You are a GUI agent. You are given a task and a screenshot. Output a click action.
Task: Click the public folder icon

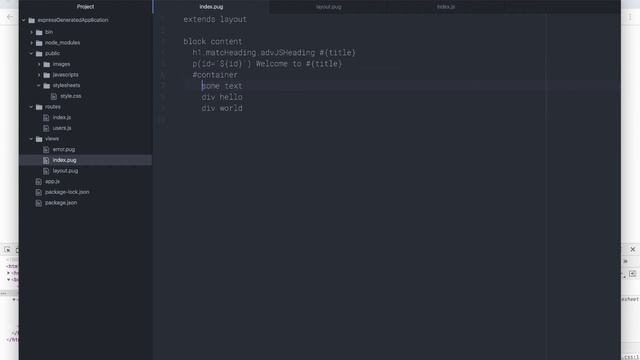[x=39, y=53]
